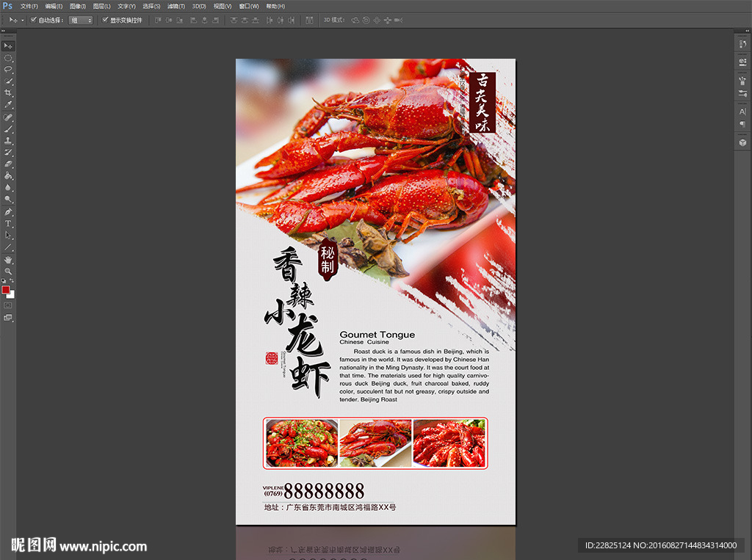This screenshot has height=560, width=752.
Task: Select the Crop tool
Action: [x=8, y=93]
